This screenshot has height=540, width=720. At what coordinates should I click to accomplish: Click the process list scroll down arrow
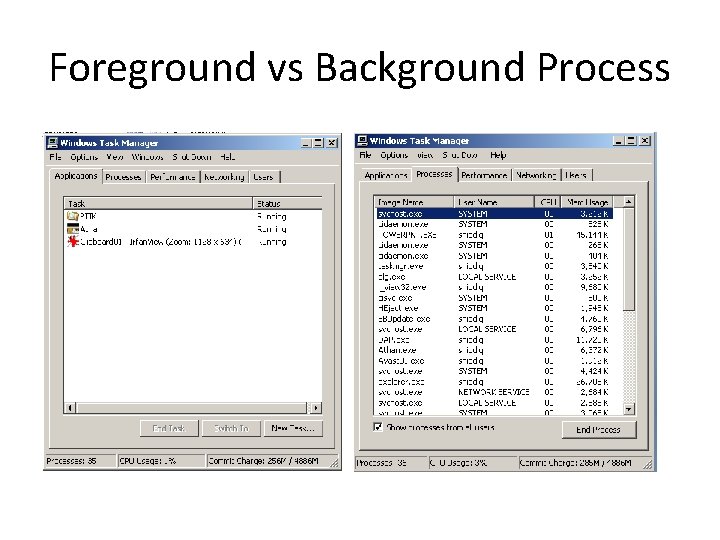tap(629, 408)
